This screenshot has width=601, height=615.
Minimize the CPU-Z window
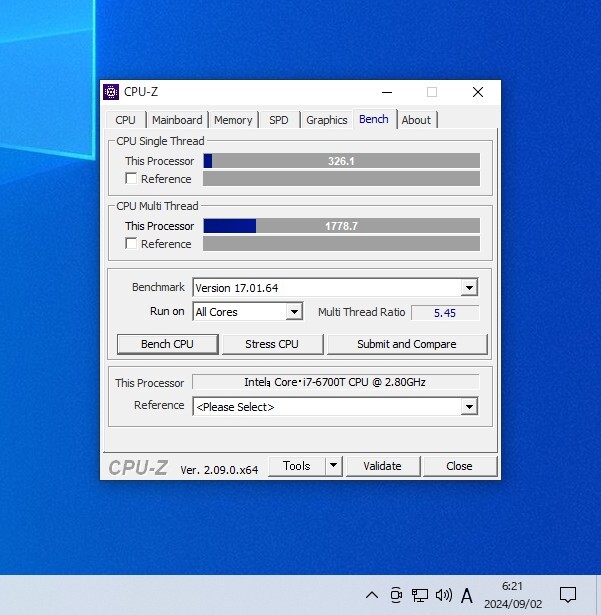point(387,92)
